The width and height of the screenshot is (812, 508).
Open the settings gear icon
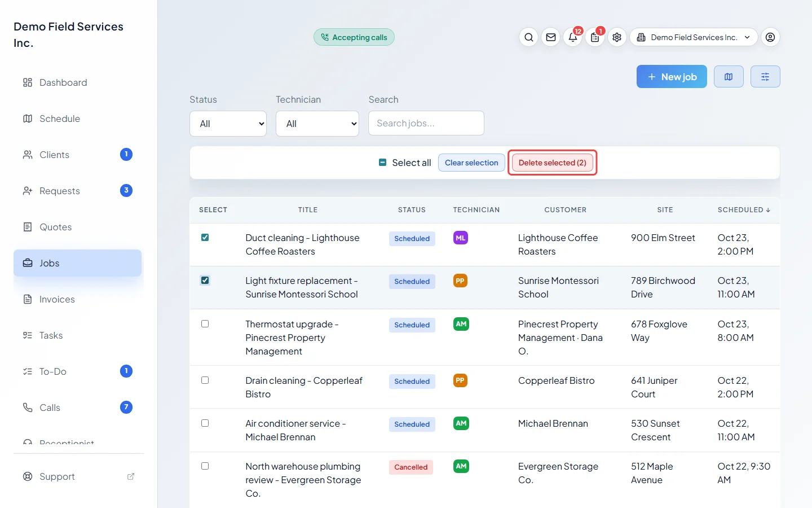pos(617,37)
